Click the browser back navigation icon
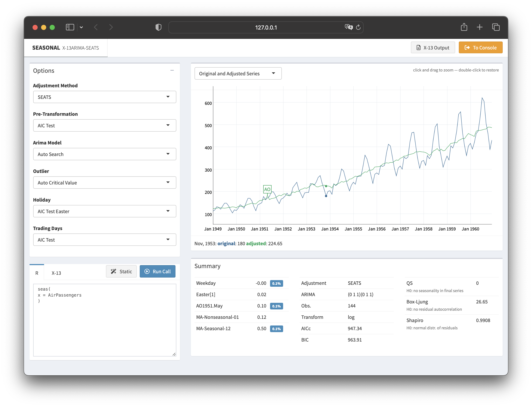Viewport: 532px width, 407px height. [x=96, y=27]
